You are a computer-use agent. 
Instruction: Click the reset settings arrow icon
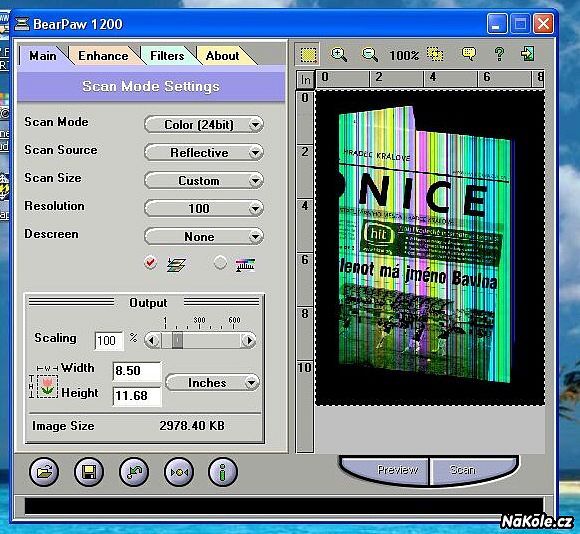point(134,472)
